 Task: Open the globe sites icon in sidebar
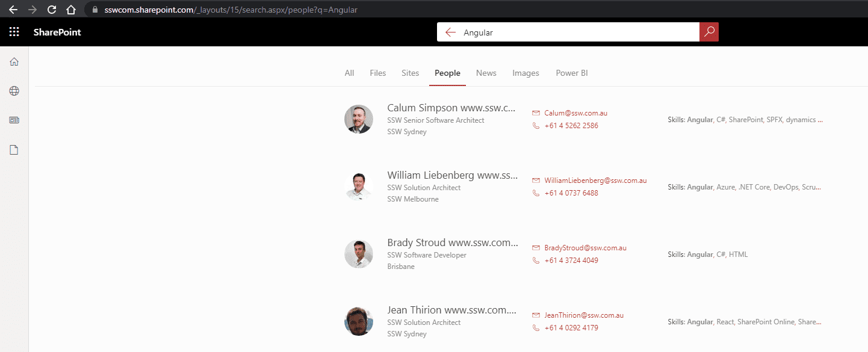tap(14, 91)
